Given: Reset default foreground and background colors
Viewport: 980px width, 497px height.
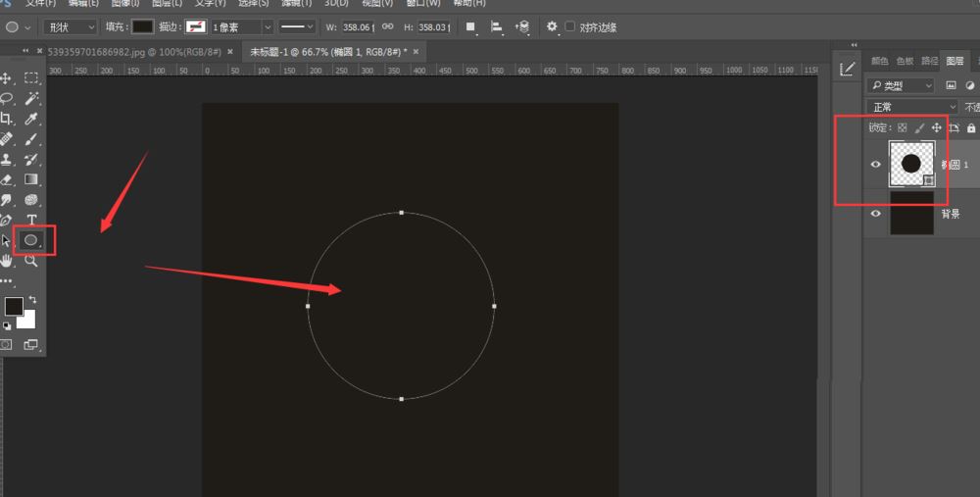Looking at the screenshot, I should [6, 325].
